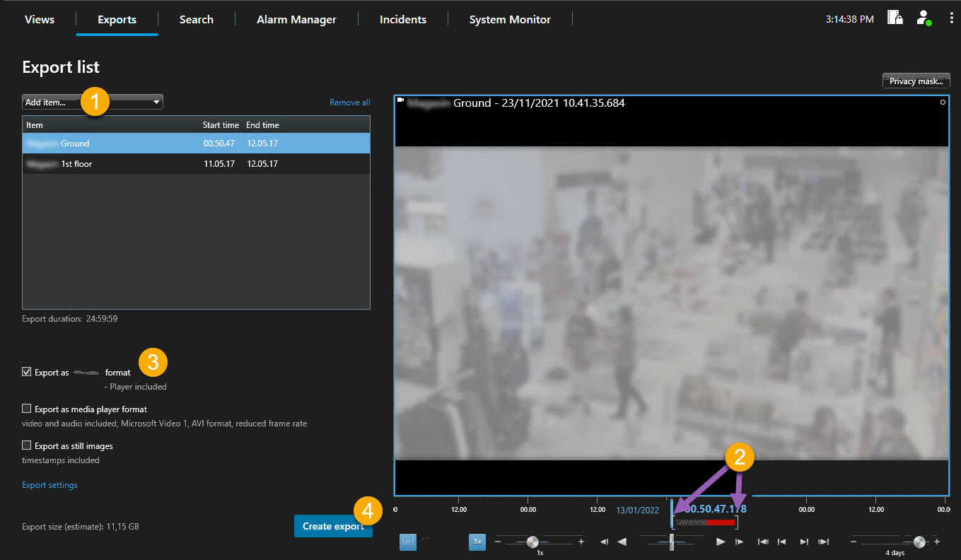Viewport: 961px width, 560px height.
Task: Click the 00.50.47.178 timeline time
Action: (715, 509)
